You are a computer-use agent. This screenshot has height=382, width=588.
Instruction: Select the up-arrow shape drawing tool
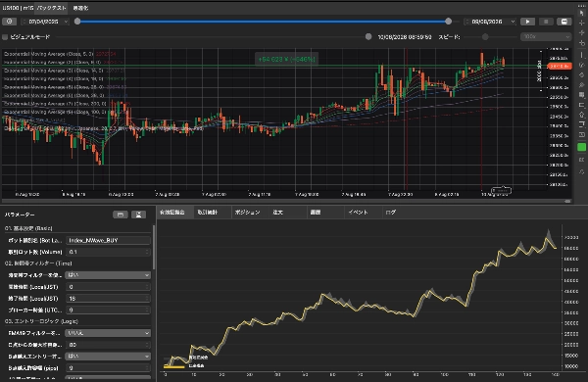pos(581,115)
